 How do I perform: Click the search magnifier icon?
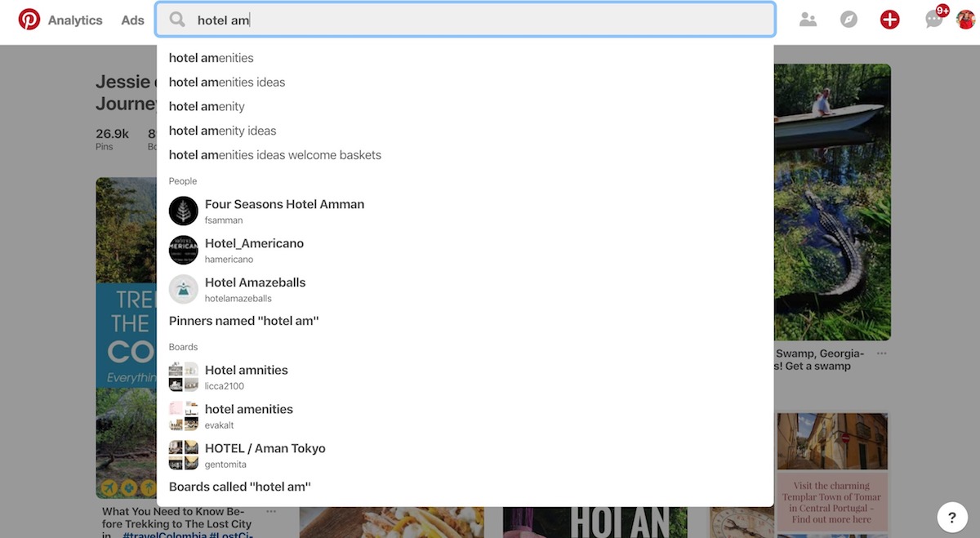click(x=177, y=20)
